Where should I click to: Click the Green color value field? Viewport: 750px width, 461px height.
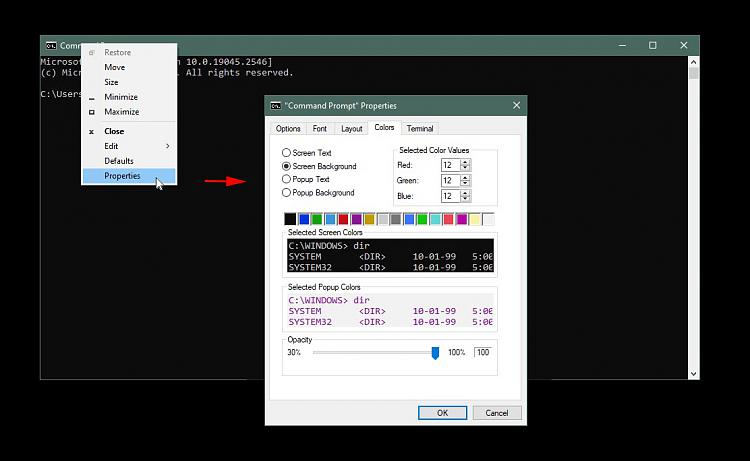(x=450, y=180)
